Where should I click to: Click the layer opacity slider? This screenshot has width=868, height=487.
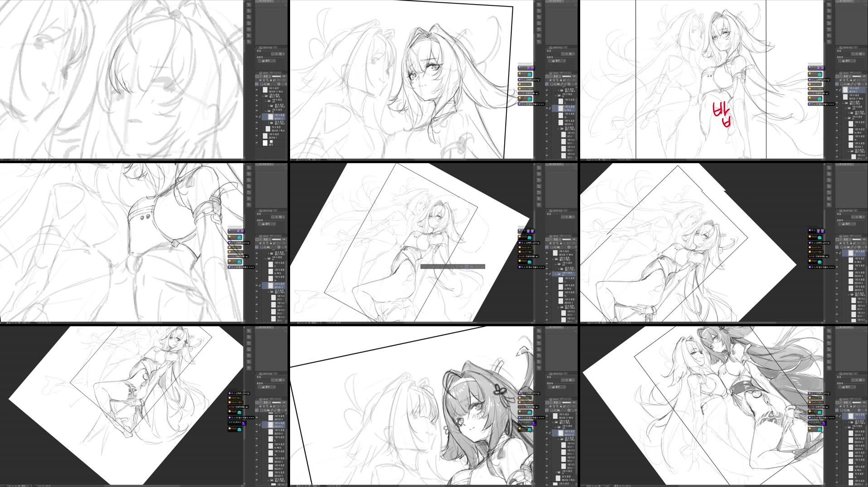276,76
